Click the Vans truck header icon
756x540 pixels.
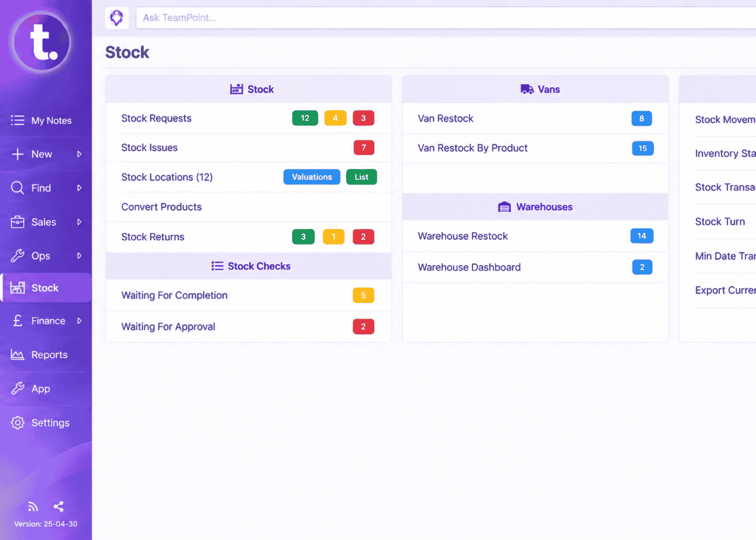point(527,89)
